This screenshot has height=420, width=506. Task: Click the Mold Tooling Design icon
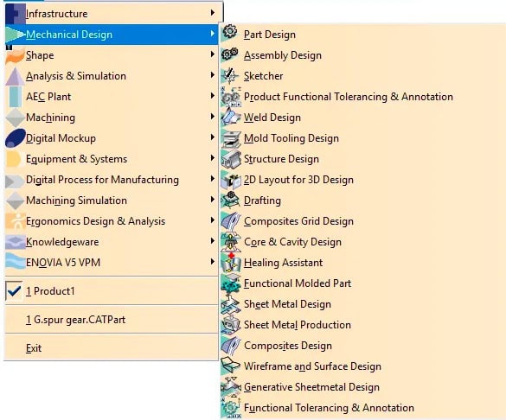coord(230,137)
